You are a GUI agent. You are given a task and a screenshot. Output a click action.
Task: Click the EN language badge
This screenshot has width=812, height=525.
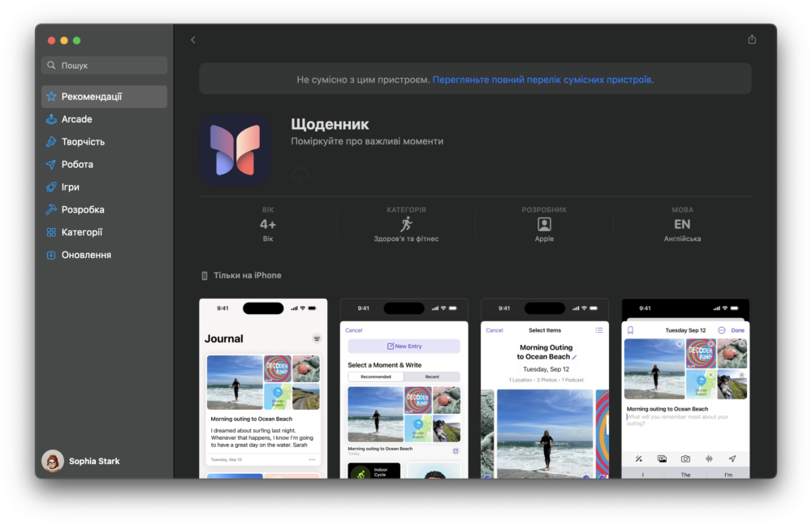(x=682, y=225)
